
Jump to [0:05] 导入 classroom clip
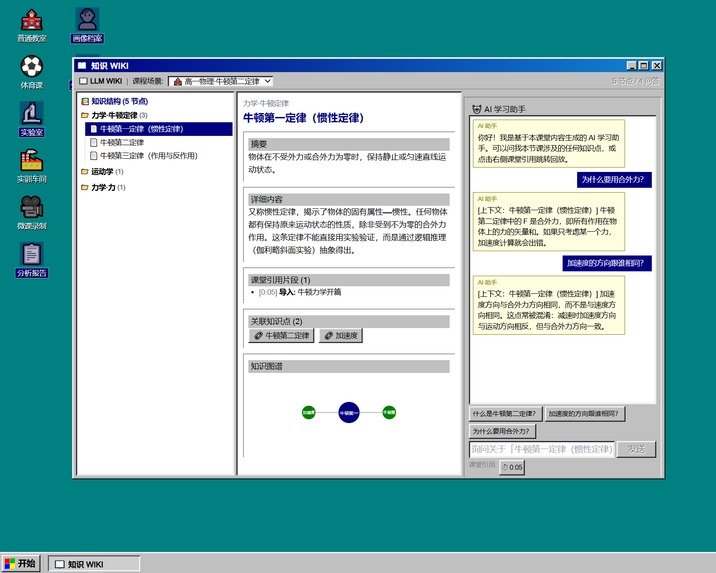300,292
